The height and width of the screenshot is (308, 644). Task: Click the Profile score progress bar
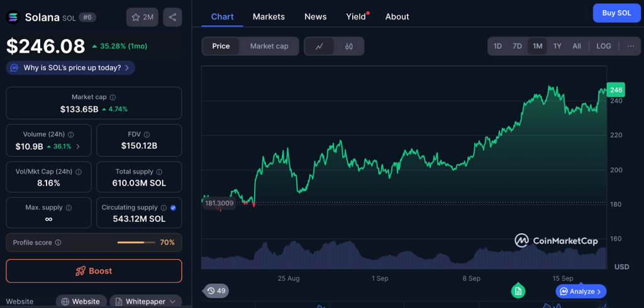pyautogui.click(x=136, y=243)
